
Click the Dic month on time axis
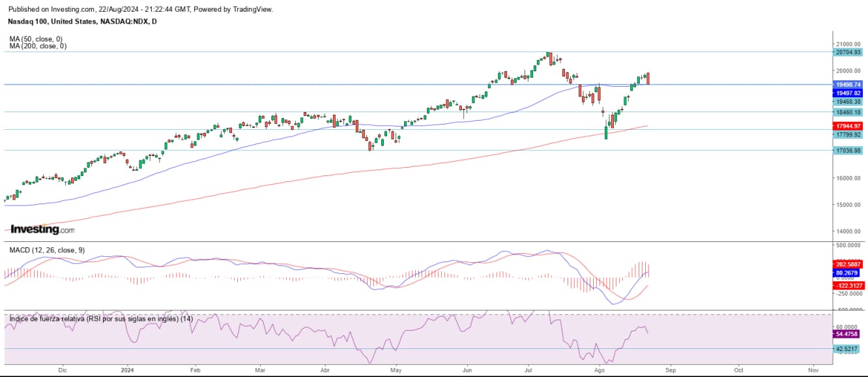coord(63,369)
